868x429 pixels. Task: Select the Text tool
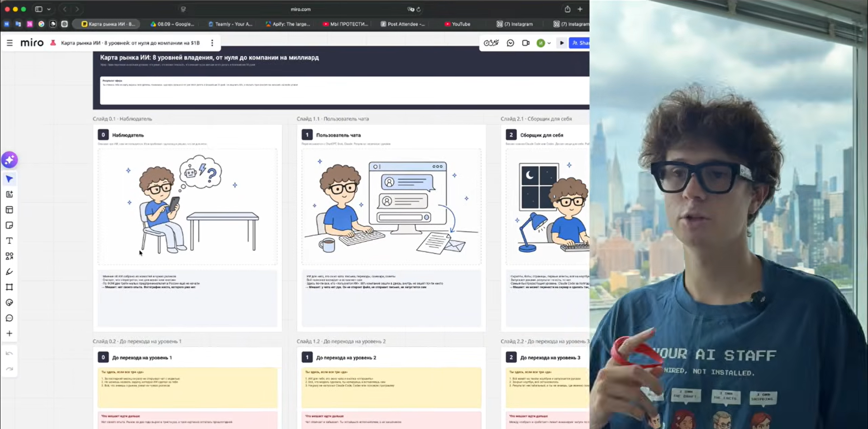tap(9, 241)
